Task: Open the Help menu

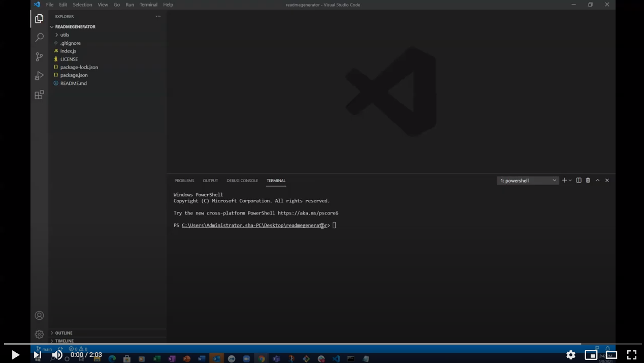Action: tap(168, 5)
